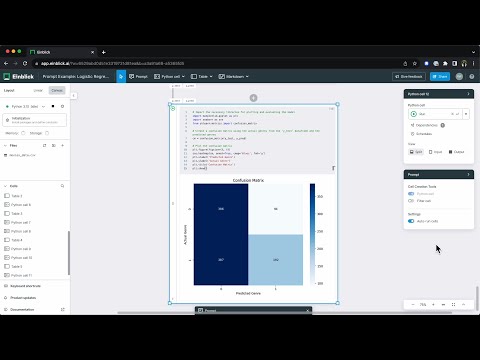Toggle the Auto-run cells setting
The image size is (480, 360).
click(x=411, y=221)
